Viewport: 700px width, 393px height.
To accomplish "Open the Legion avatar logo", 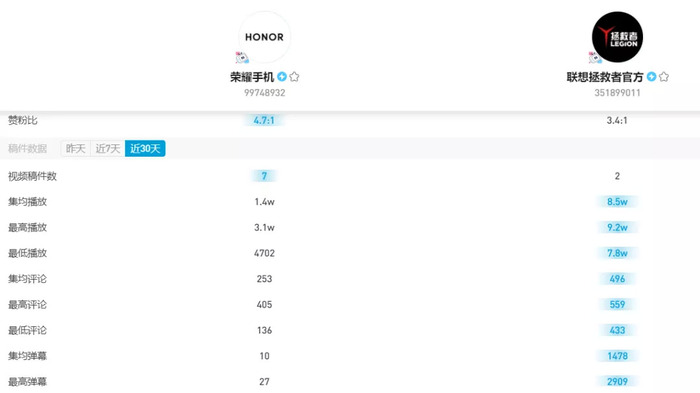I will coord(617,37).
